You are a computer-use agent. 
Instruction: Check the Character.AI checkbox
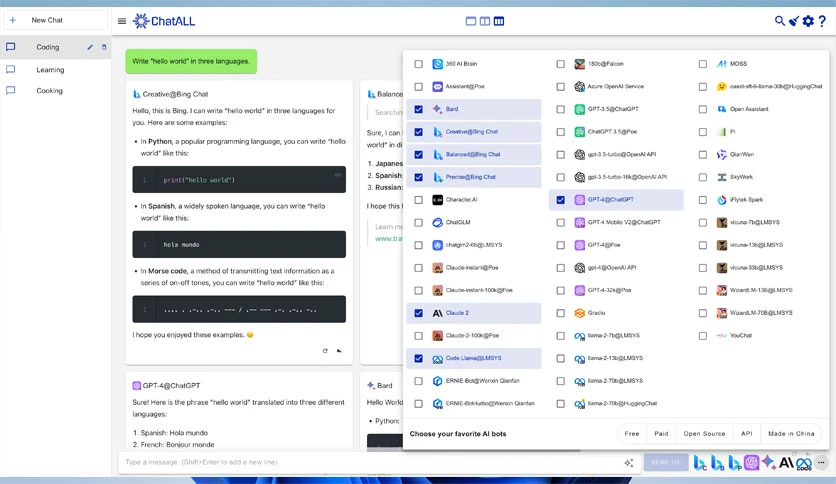(x=419, y=200)
